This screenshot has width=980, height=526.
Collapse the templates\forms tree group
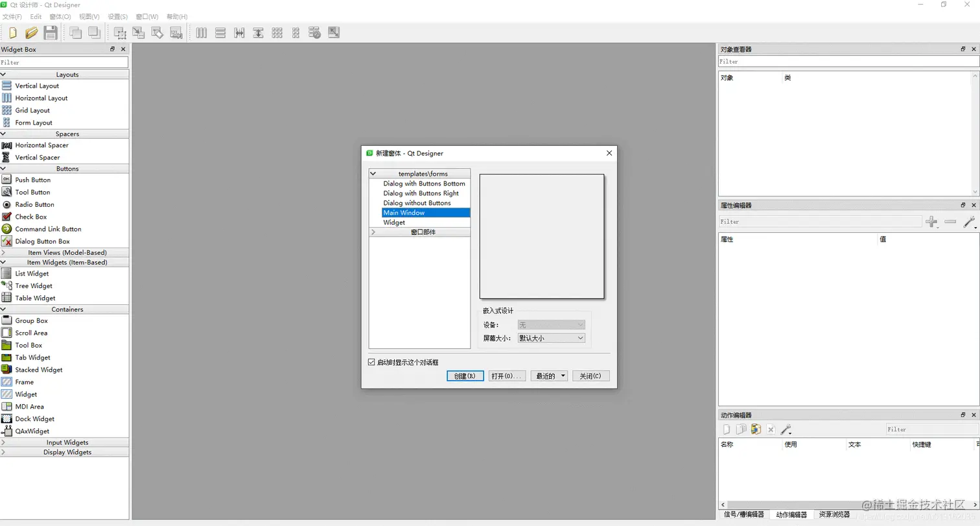tap(373, 174)
